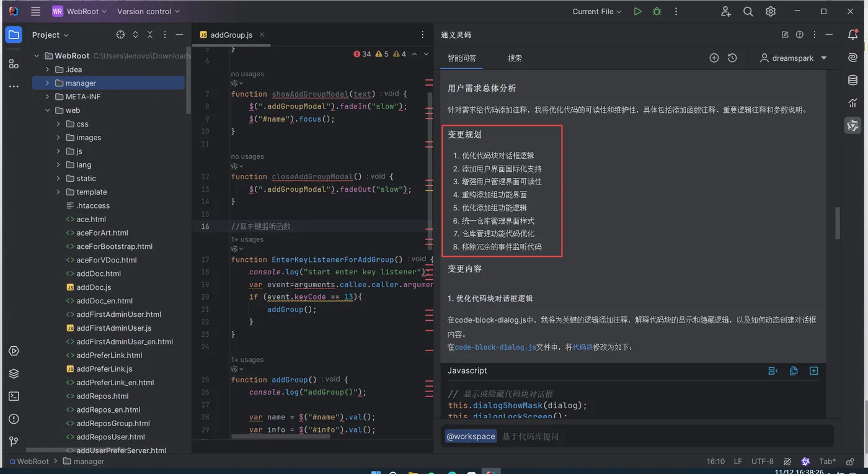Open Notifications bell
868x474 pixels.
tap(853, 35)
